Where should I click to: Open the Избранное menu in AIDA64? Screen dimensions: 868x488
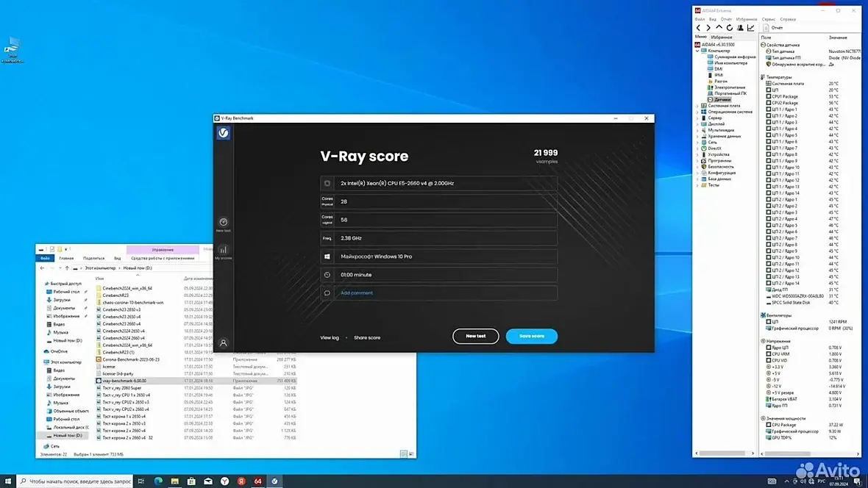click(x=746, y=19)
